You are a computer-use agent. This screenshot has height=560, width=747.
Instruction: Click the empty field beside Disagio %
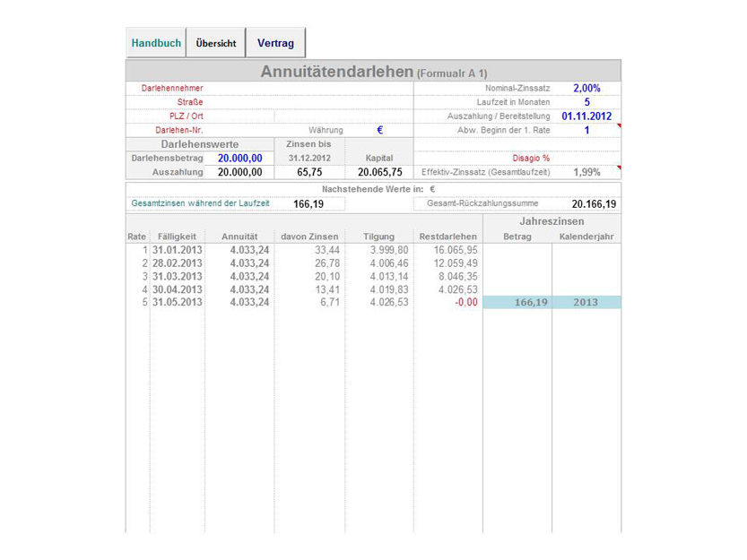click(586, 158)
